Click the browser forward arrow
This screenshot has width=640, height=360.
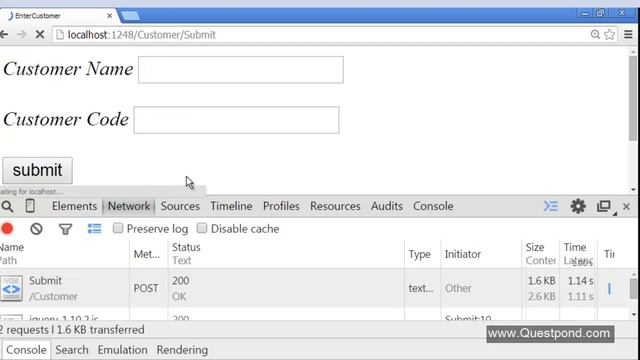click(x=22, y=35)
